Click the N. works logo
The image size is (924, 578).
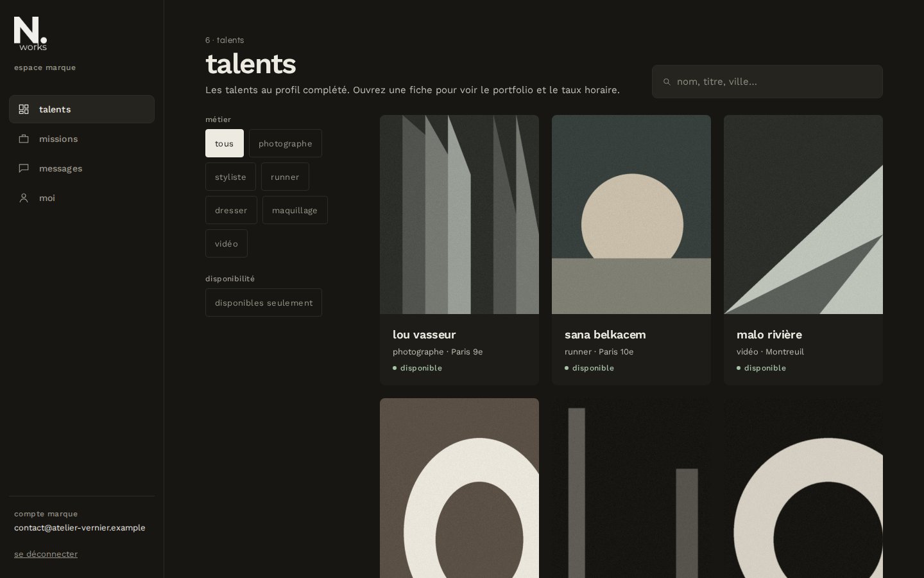[30, 33]
